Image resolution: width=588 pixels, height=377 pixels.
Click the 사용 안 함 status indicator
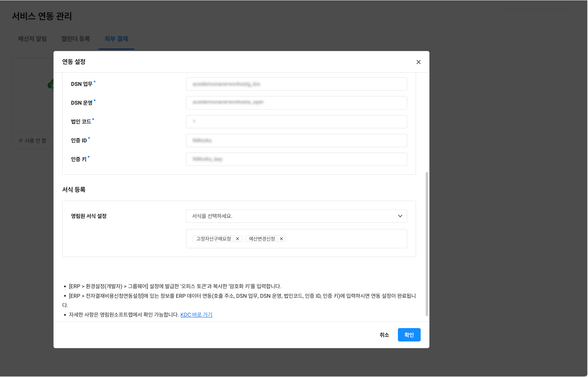32,140
